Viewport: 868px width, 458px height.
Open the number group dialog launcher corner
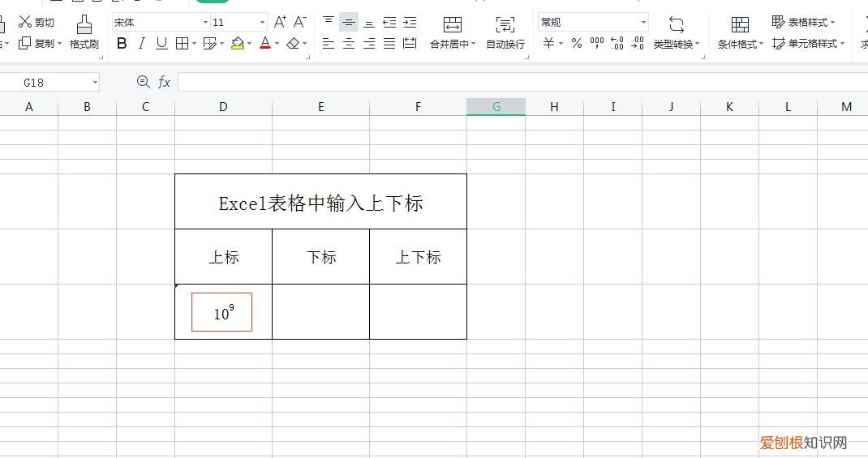(703, 57)
